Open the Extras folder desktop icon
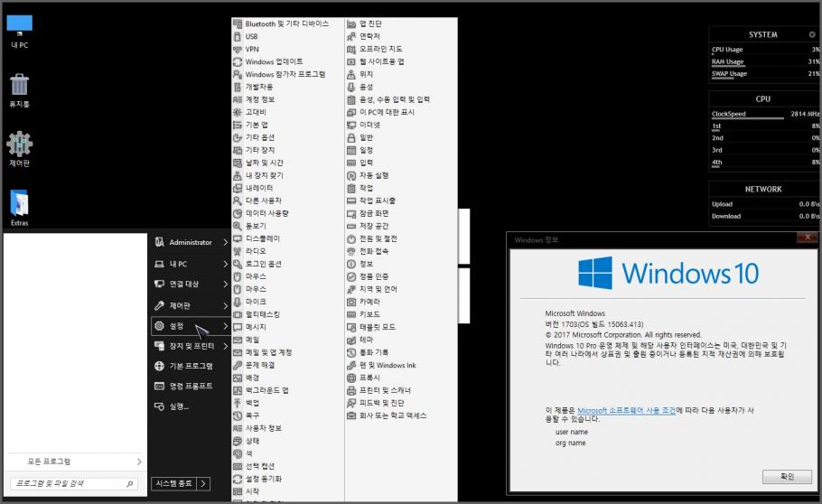Viewport: 822px width, 504px height. [19, 208]
